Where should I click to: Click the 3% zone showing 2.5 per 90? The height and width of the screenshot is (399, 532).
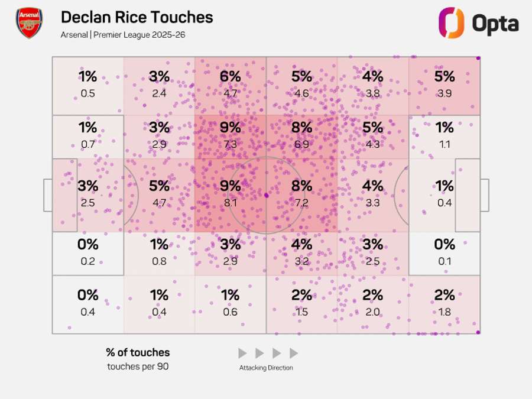point(87,194)
